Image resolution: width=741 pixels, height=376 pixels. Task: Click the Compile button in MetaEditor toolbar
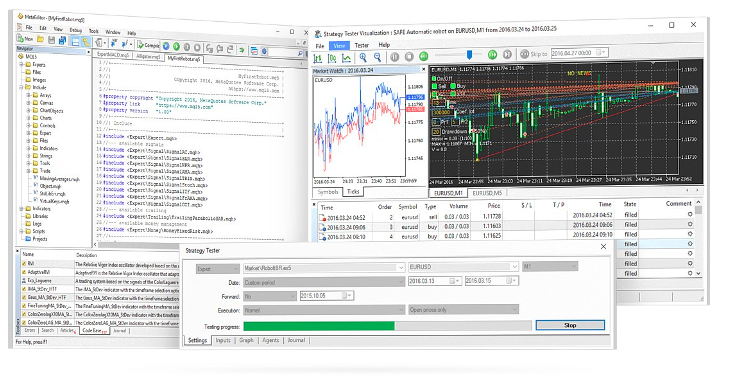tap(148, 45)
